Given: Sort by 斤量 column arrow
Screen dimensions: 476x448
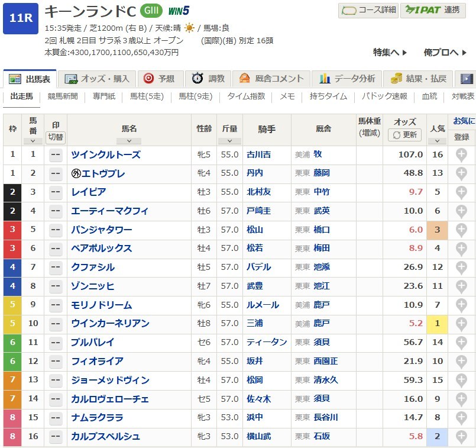Looking at the screenshot, I should [x=230, y=141].
